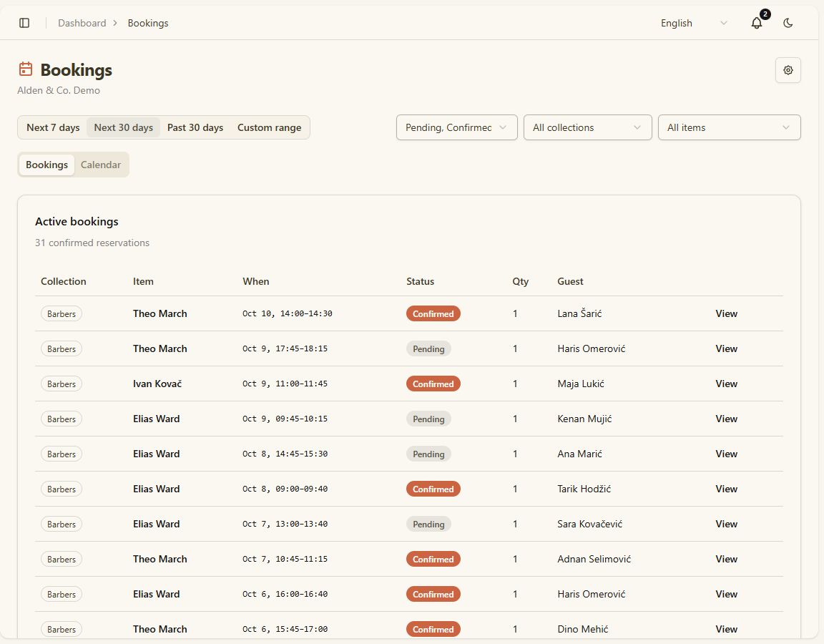Click guest name Dino Mehić
Screen dimensions: 824x644
click(582, 629)
